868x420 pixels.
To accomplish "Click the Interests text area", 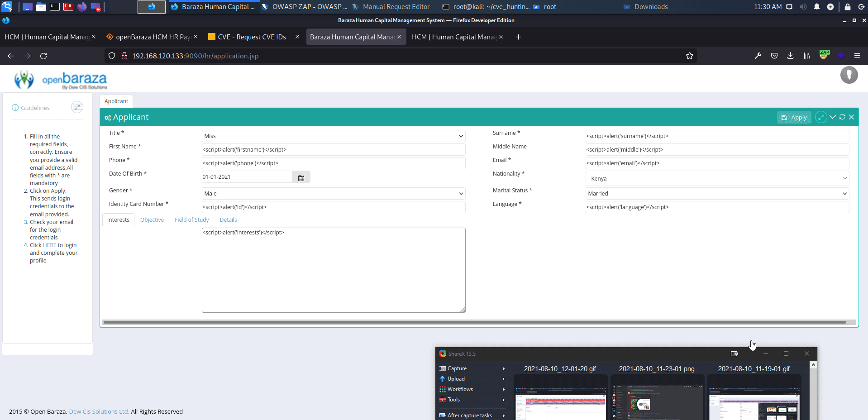I will pyautogui.click(x=334, y=270).
